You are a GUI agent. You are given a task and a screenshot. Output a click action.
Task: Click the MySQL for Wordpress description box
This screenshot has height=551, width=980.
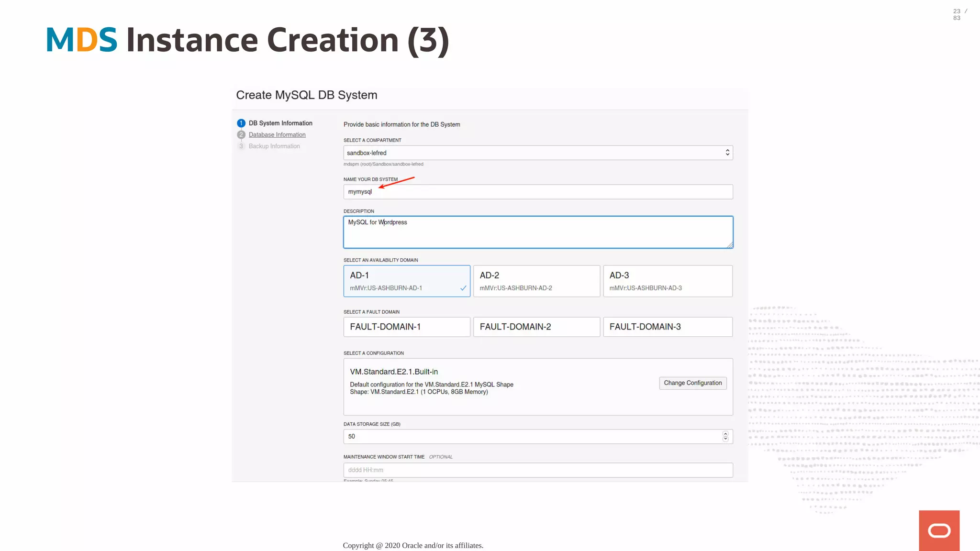click(x=538, y=232)
